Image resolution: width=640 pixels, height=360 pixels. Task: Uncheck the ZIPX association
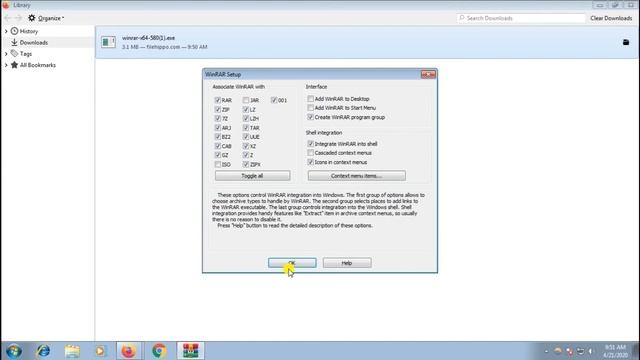coord(246,164)
